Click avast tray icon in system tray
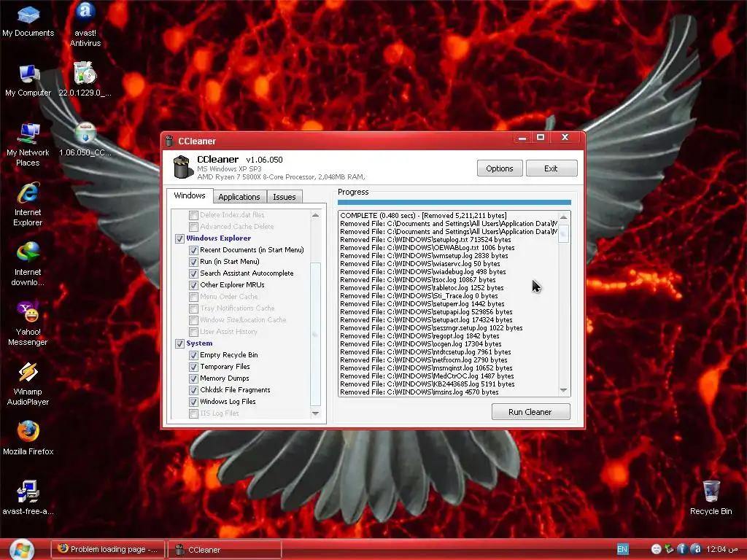This screenshot has height=560, width=747. tap(695, 549)
